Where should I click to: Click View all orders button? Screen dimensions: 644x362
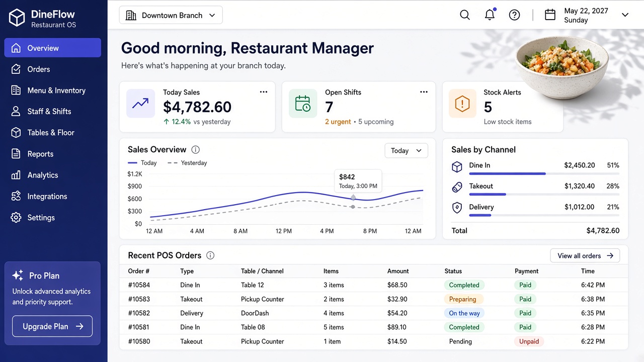[585, 255]
